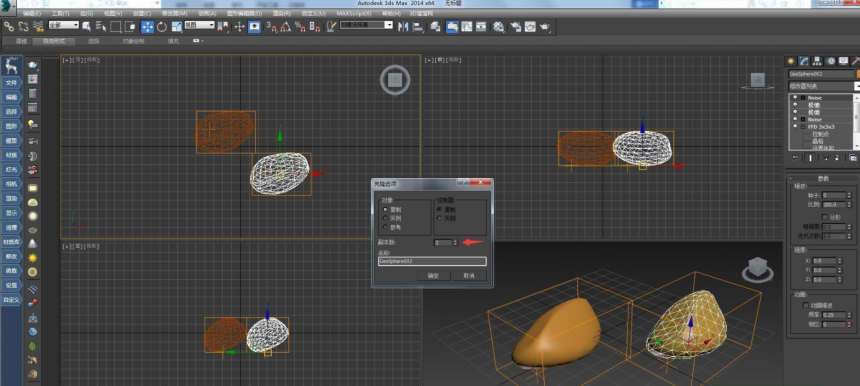Screen dimensions: 860x386
Task: Click the teapot icon in left sidebar
Action: (x=33, y=65)
